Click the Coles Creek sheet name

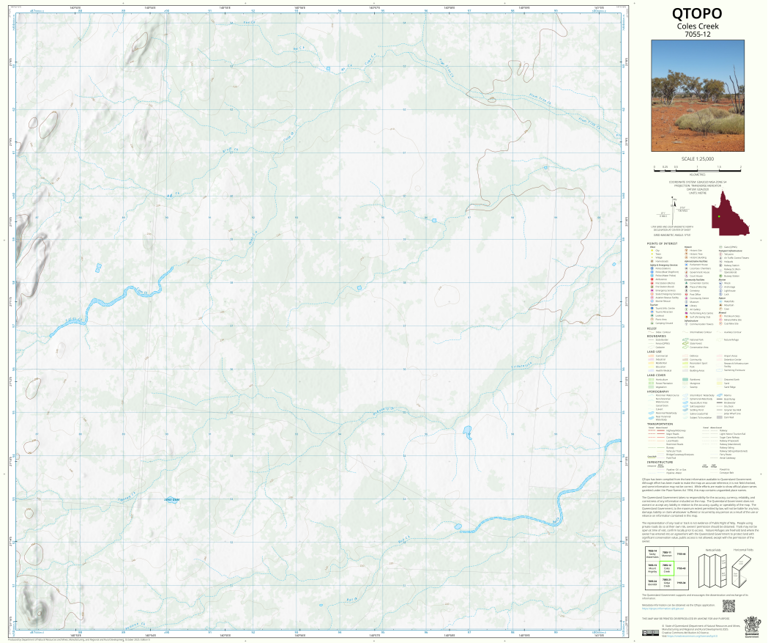(697, 26)
